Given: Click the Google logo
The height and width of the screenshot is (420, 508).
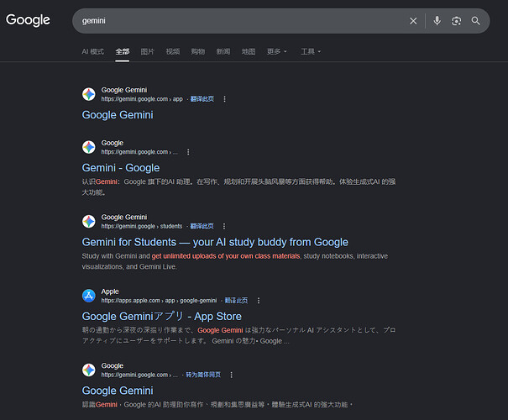Looking at the screenshot, I should pos(28,20).
